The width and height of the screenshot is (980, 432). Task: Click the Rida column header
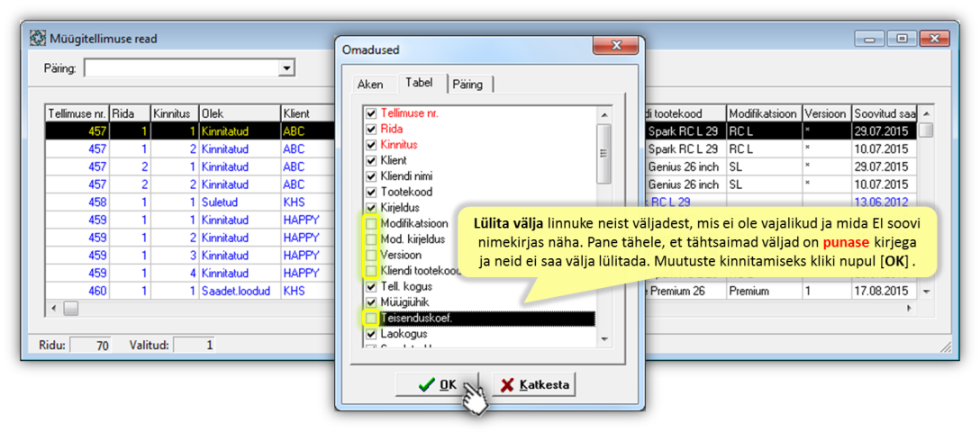point(130,113)
